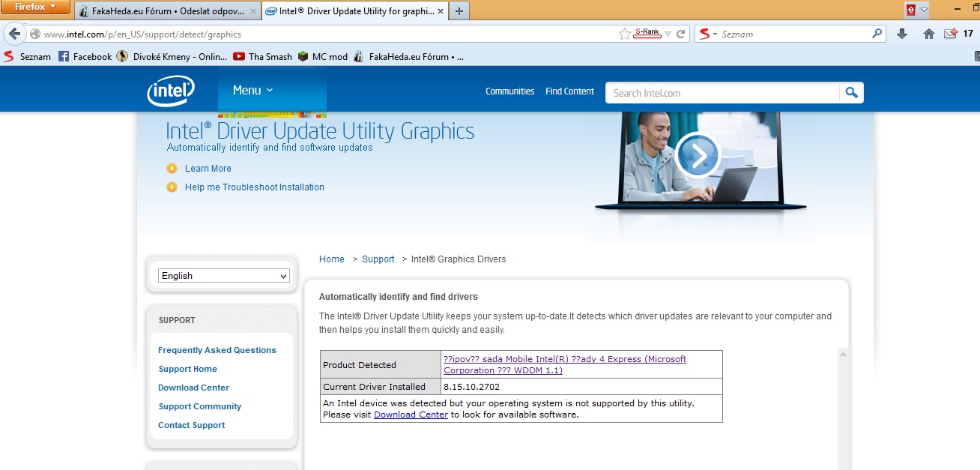Open the Learn More link
The height and width of the screenshot is (470, 980).
click(208, 169)
